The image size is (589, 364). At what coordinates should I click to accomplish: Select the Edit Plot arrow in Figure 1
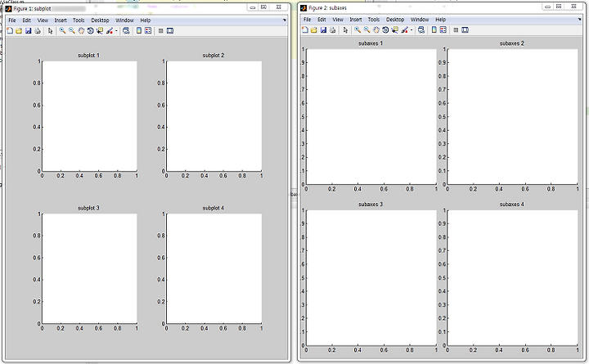pyautogui.click(x=51, y=31)
